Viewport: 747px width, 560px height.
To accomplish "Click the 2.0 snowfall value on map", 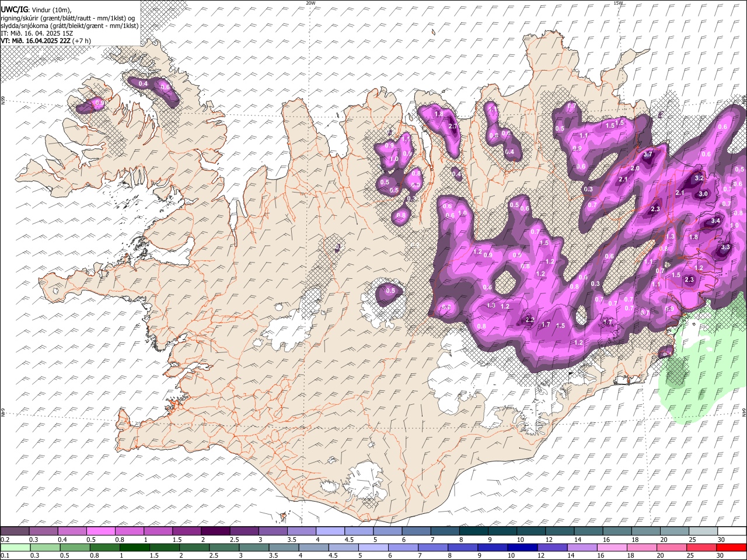I will tap(635, 168).
